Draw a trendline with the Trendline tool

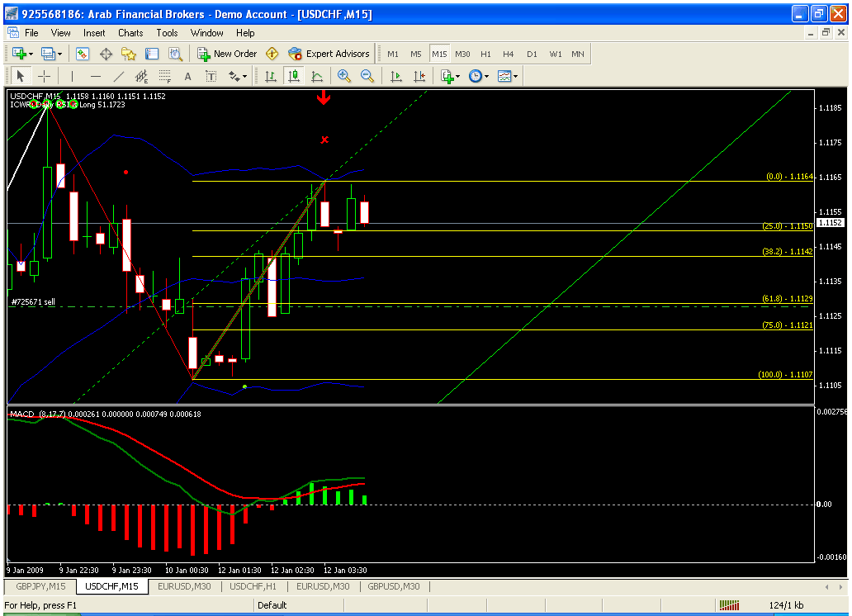(118, 77)
